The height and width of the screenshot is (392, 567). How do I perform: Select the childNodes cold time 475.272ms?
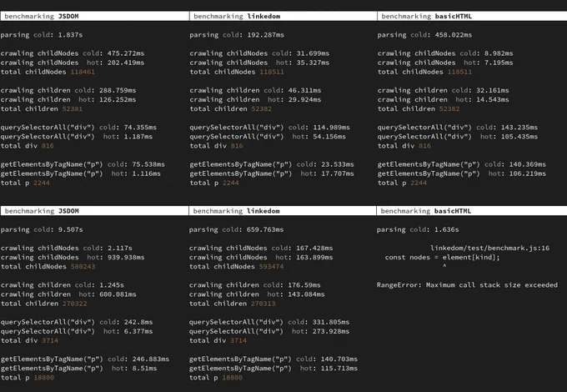coord(125,53)
